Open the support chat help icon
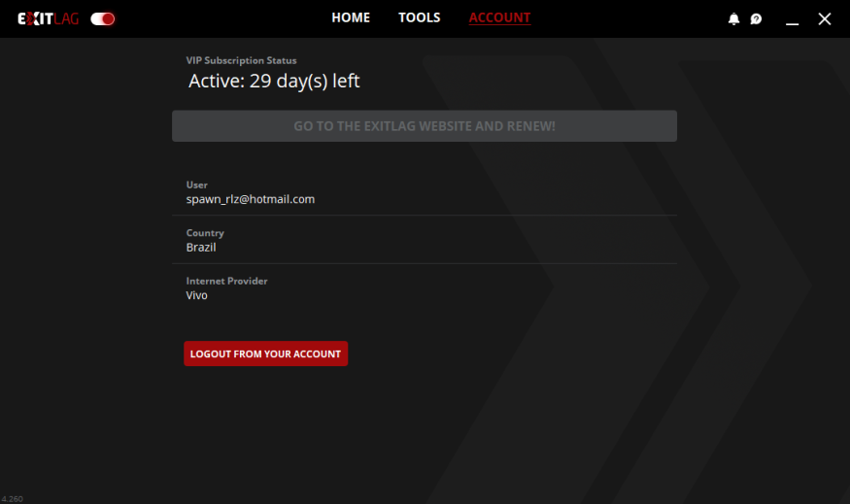This screenshot has height=504, width=850. (x=756, y=19)
